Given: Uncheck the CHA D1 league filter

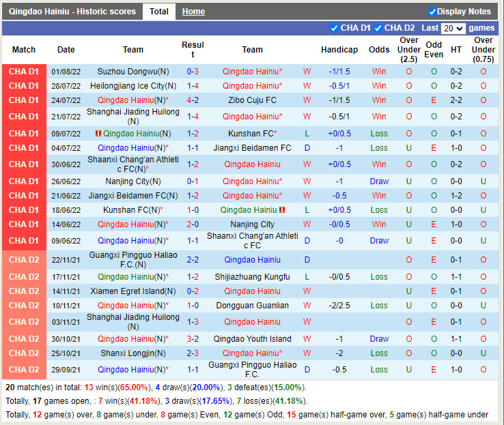Looking at the screenshot, I should point(334,28).
